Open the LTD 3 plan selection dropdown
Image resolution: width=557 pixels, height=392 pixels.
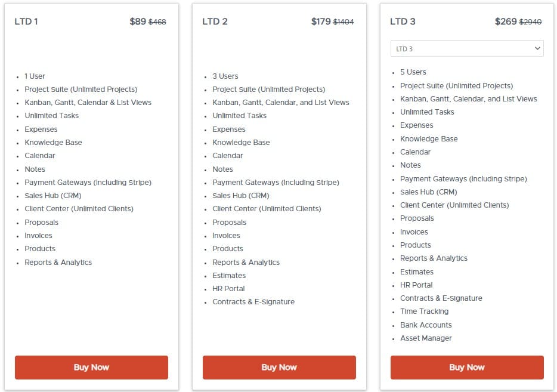point(467,48)
